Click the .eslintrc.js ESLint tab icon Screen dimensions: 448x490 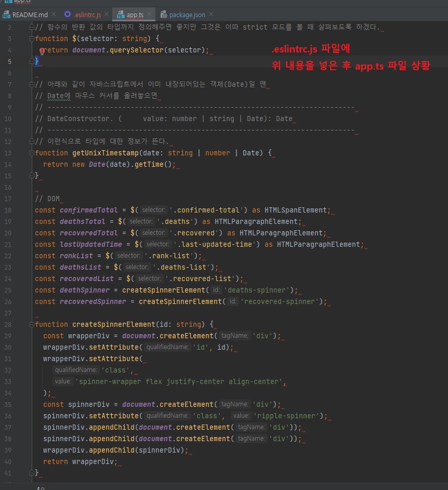(x=68, y=15)
